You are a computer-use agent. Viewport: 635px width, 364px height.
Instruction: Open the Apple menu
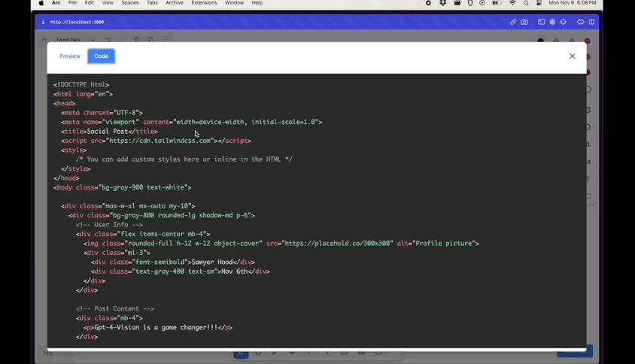[x=41, y=3]
